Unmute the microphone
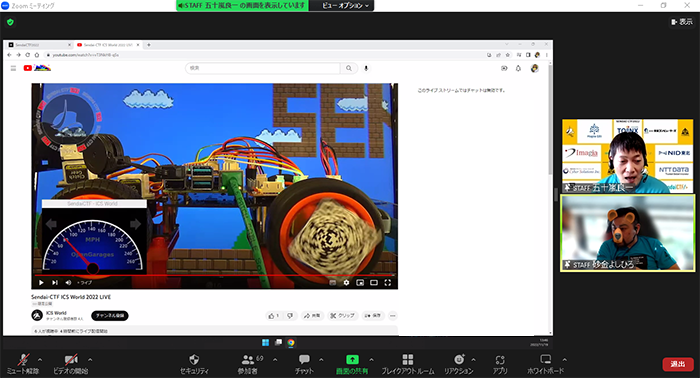Viewport: 700px width, 378px height. click(x=23, y=360)
